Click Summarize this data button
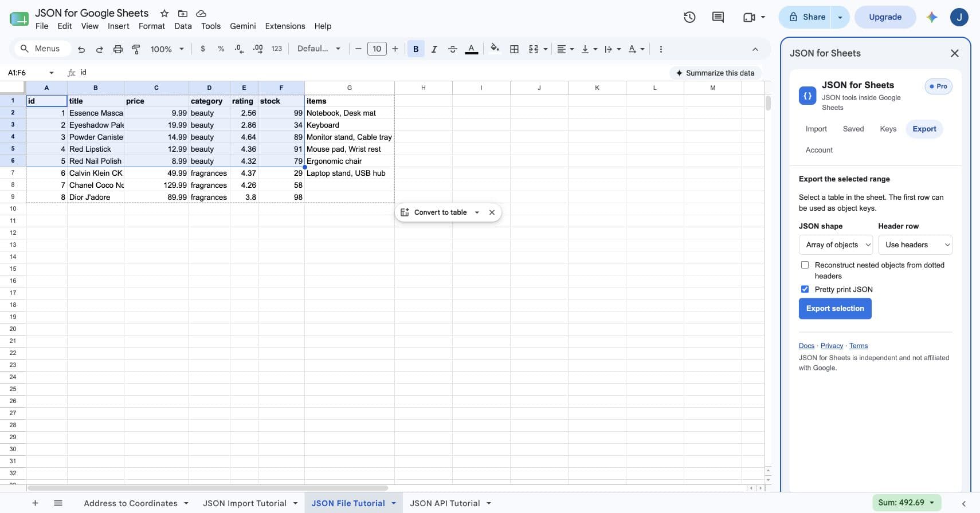 point(715,73)
